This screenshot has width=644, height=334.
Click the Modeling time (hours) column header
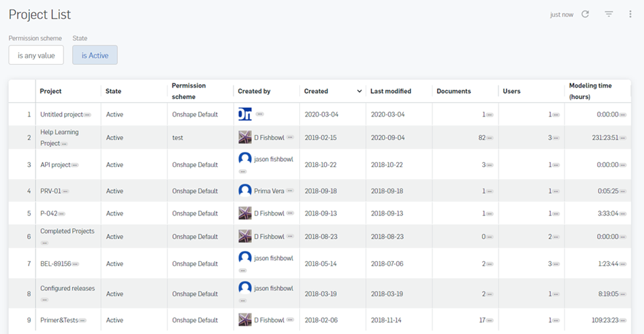tap(590, 91)
